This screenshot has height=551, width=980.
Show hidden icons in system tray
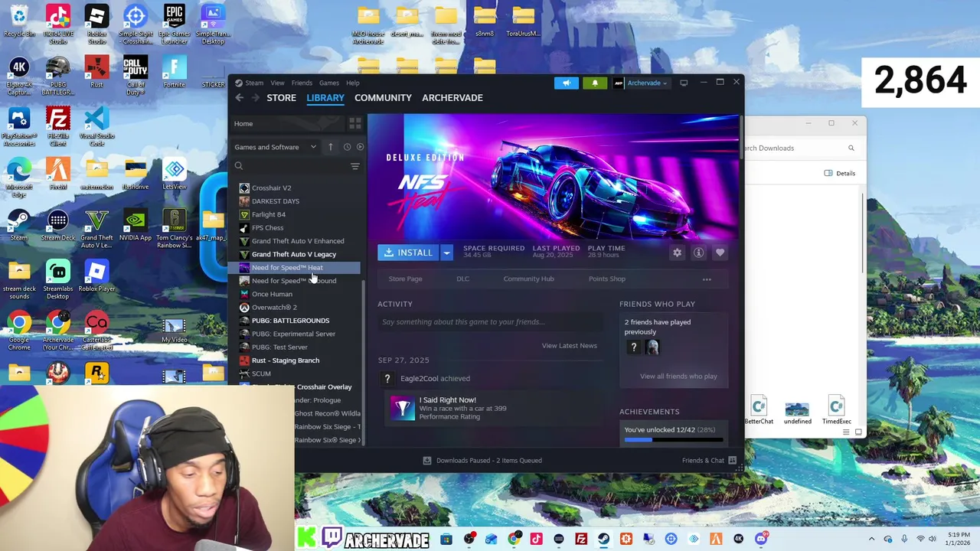[x=871, y=540]
